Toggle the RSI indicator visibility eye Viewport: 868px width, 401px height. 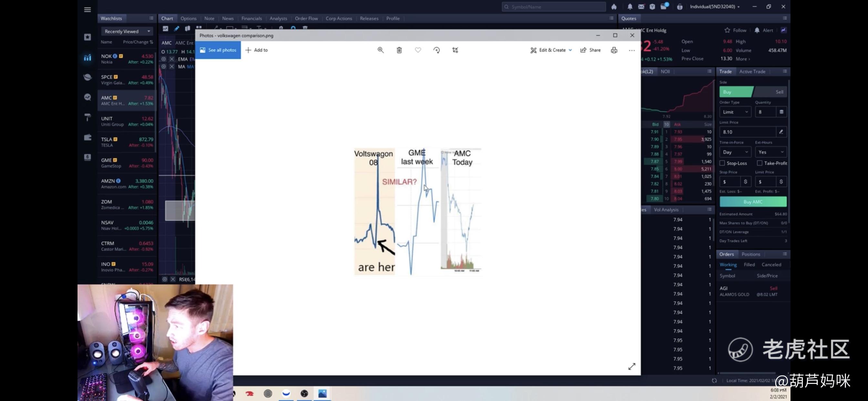click(164, 279)
